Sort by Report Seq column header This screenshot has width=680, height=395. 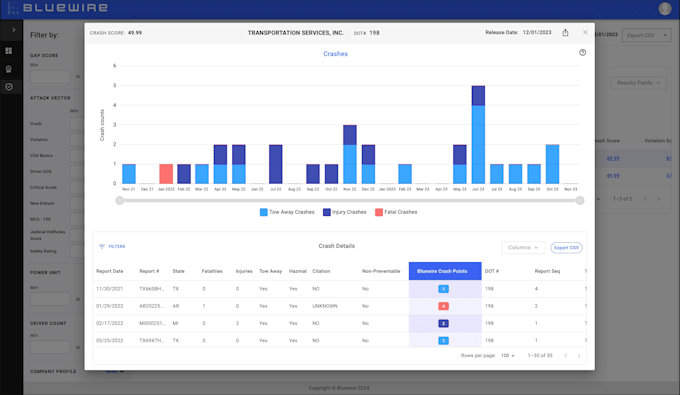point(547,271)
